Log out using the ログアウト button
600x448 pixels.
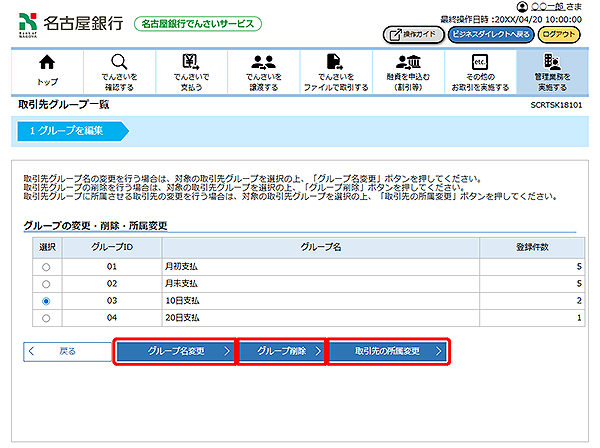point(562,34)
